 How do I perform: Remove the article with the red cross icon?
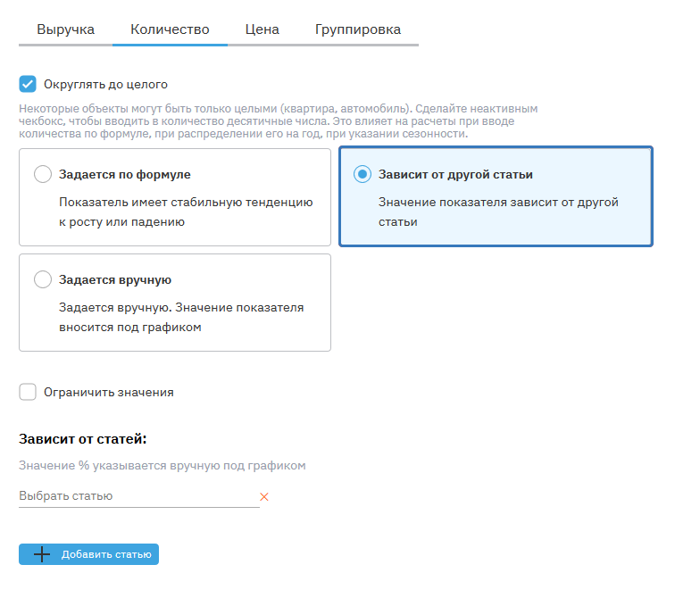(264, 496)
